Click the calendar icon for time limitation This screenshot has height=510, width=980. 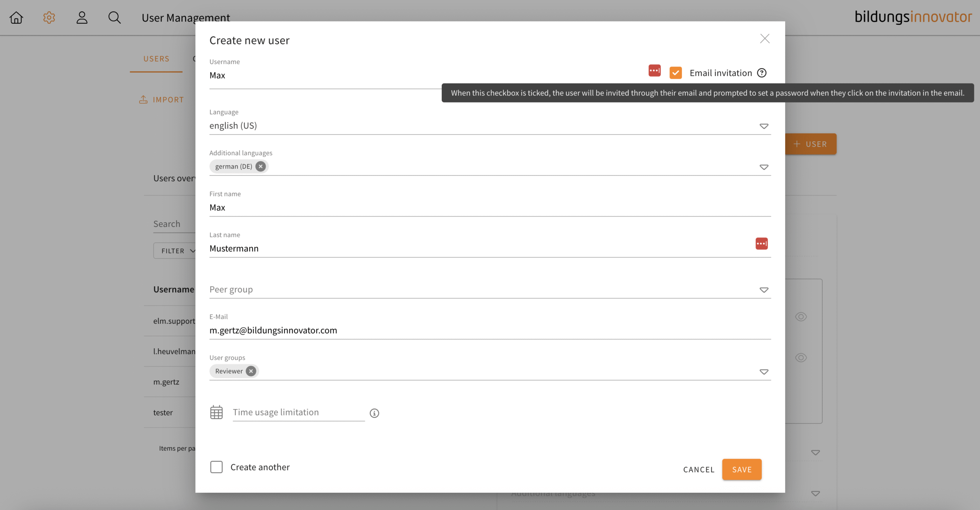216,412
